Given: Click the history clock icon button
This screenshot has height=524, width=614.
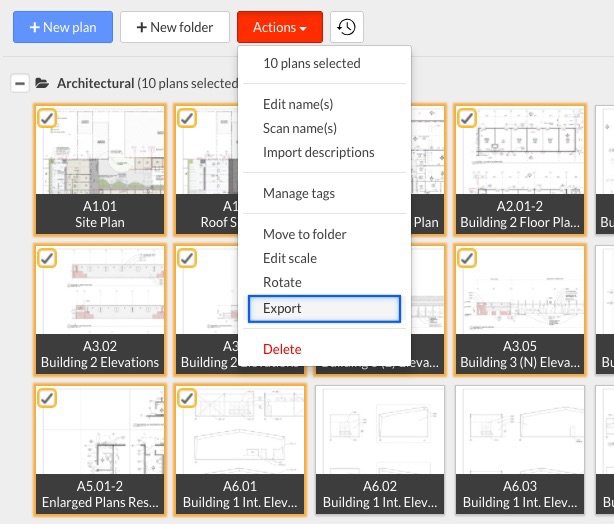Looking at the screenshot, I should (x=346, y=27).
